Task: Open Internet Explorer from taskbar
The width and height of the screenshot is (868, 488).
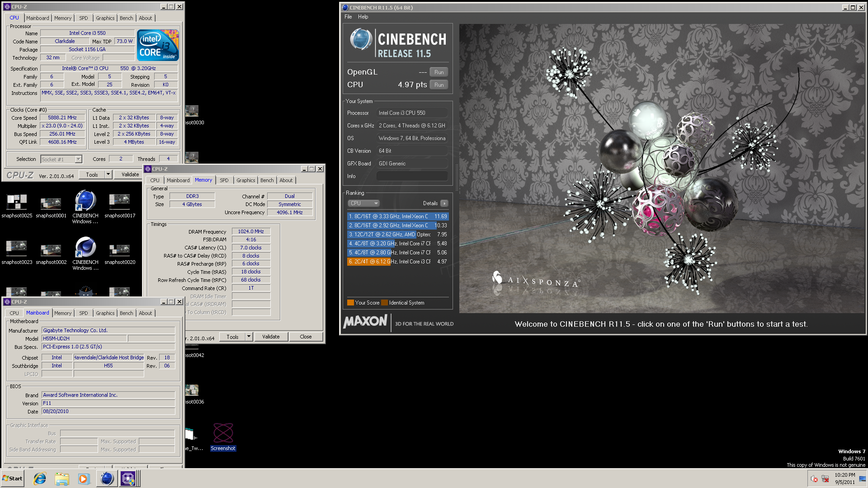Action: coord(40,479)
